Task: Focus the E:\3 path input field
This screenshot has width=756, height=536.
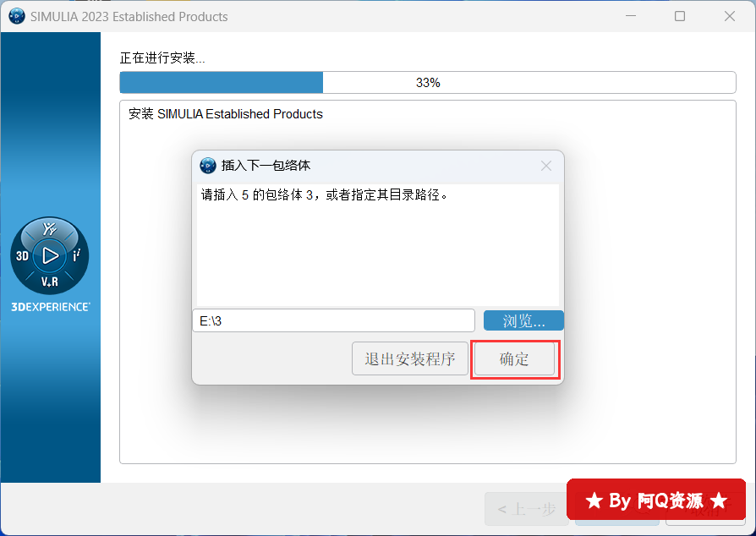Action: (x=334, y=320)
